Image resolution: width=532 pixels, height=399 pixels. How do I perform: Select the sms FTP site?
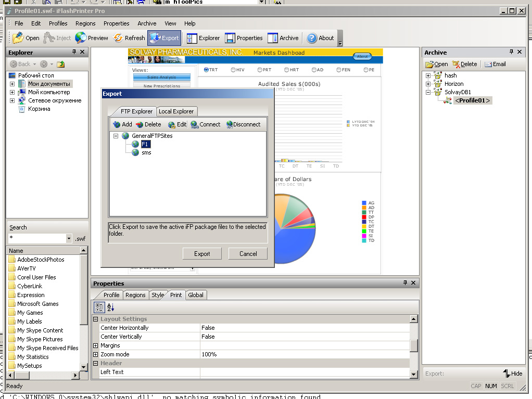click(146, 152)
